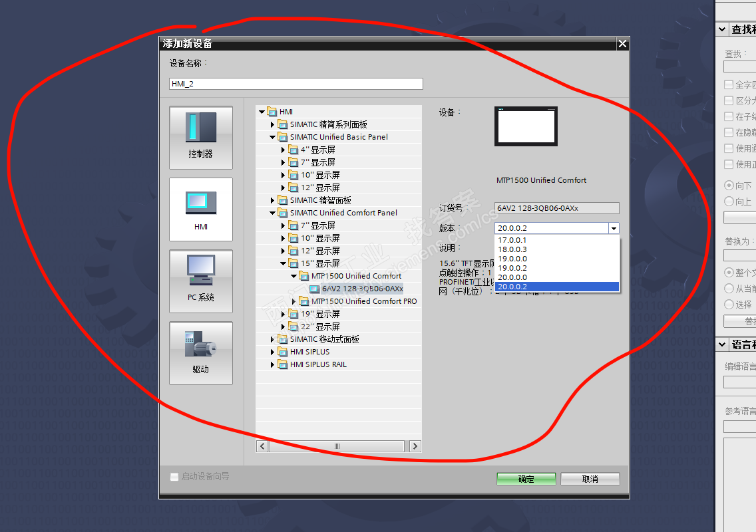Expand SIMATIC 精智面板 folder
Viewport: 756px width, 532px height.
(x=272, y=200)
